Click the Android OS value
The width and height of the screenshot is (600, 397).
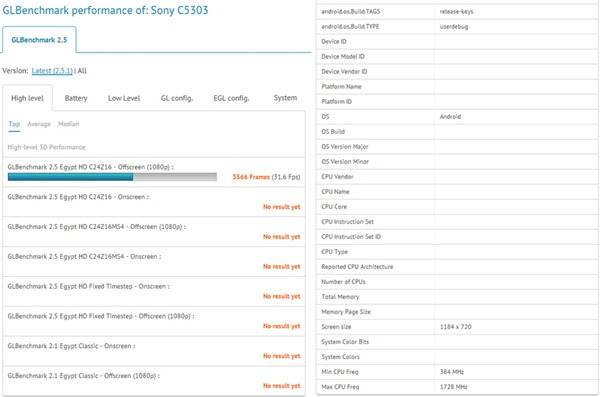coord(450,116)
